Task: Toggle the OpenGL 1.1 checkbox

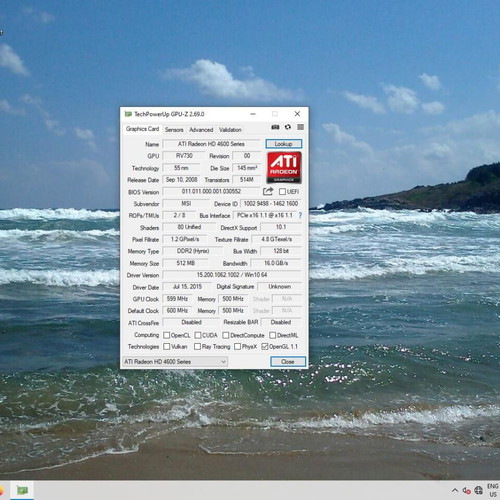Action: click(265, 347)
